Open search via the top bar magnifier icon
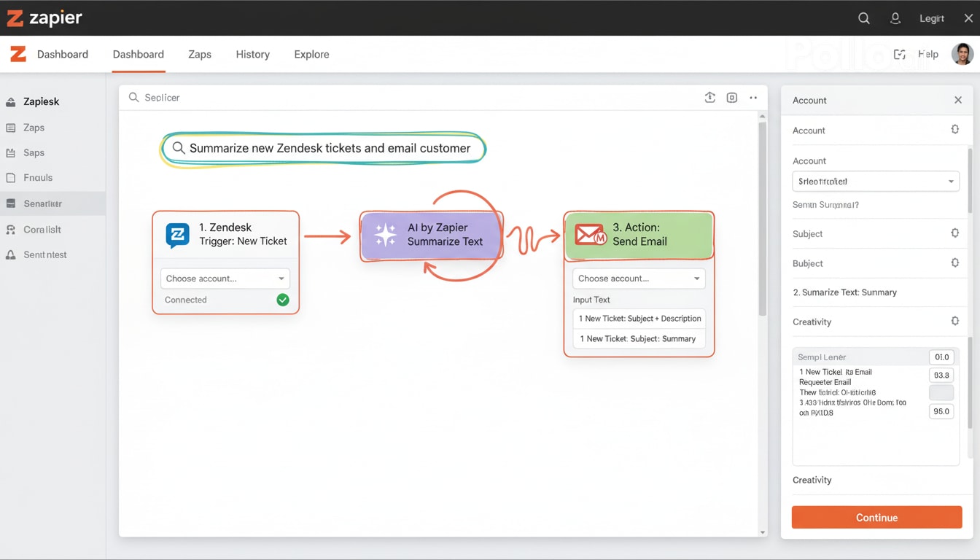 pos(864,18)
